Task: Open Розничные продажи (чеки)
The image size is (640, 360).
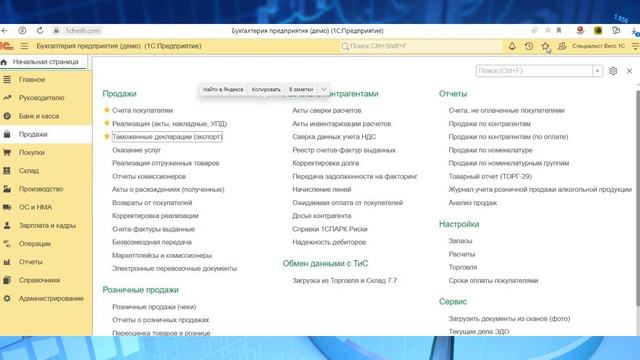Action: 154,307
